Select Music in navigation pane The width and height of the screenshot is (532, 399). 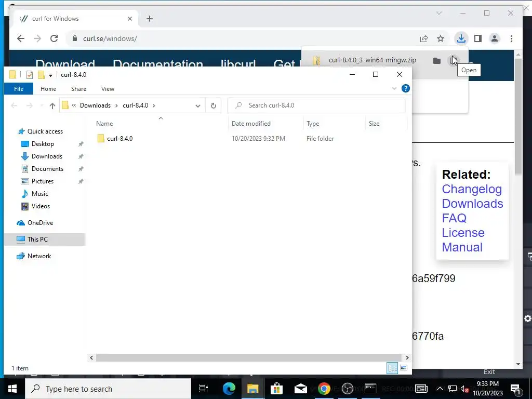(39, 194)
